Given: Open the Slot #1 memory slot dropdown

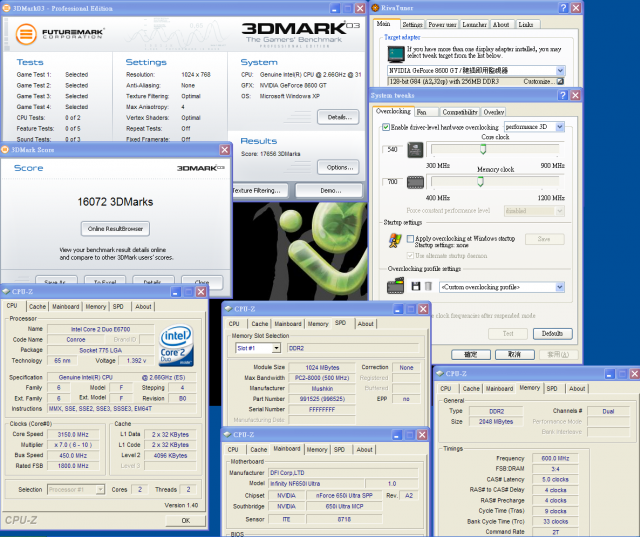Looking at the screenshot, I should (276, 348).
